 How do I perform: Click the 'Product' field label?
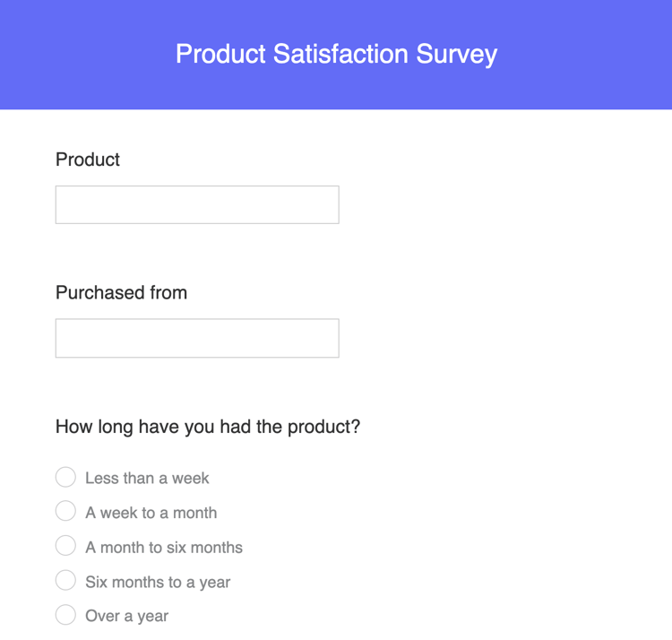click(88, 160)
